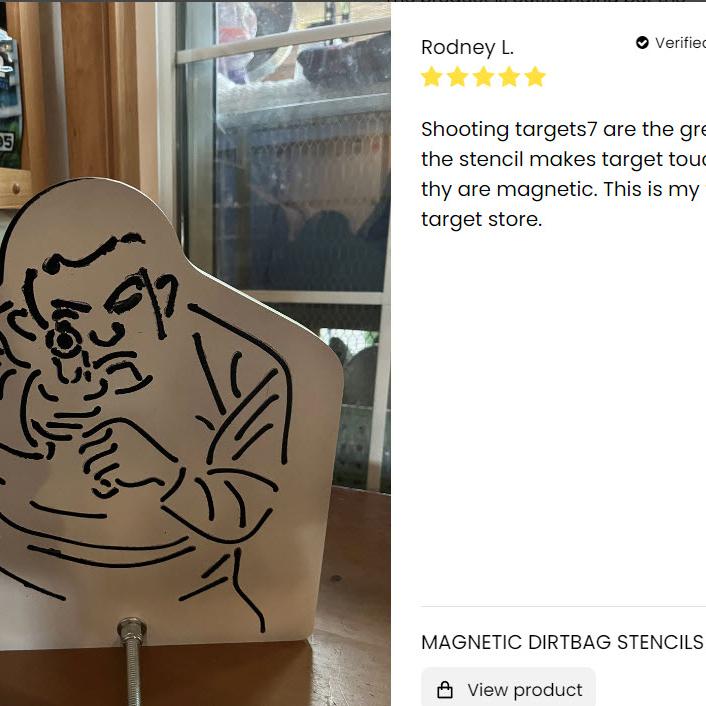706x706 pixels.
Task: Select the second yellow rating star
Action: (x=457, y=77)
